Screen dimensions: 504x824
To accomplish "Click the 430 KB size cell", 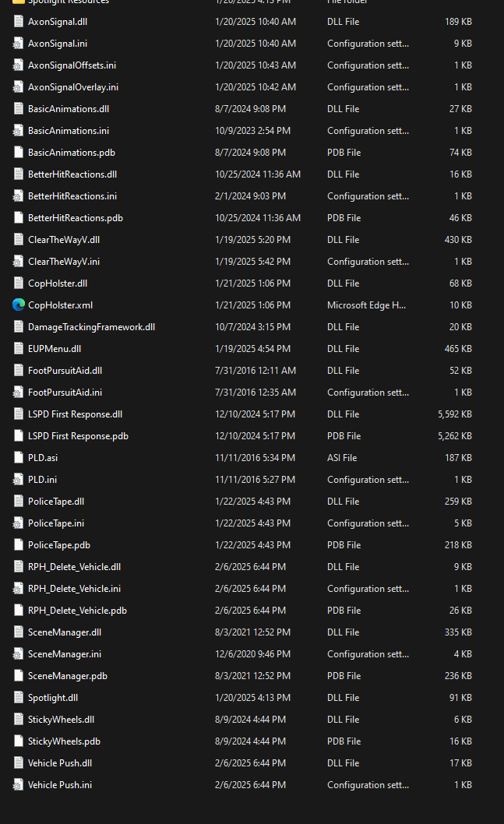I will tap(458, 240).
